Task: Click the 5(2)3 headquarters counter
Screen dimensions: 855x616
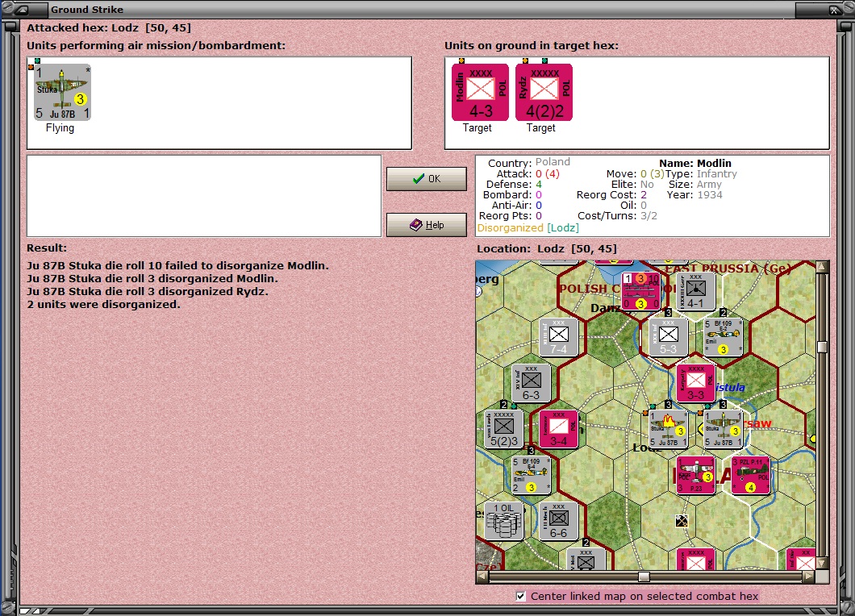Action: 504,429
